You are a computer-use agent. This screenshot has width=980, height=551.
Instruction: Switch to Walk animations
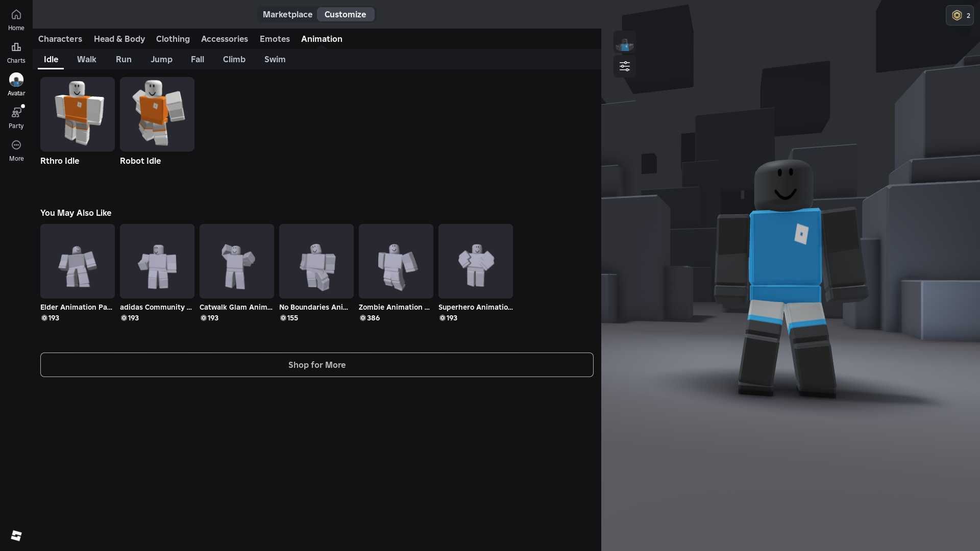point(87,59)
